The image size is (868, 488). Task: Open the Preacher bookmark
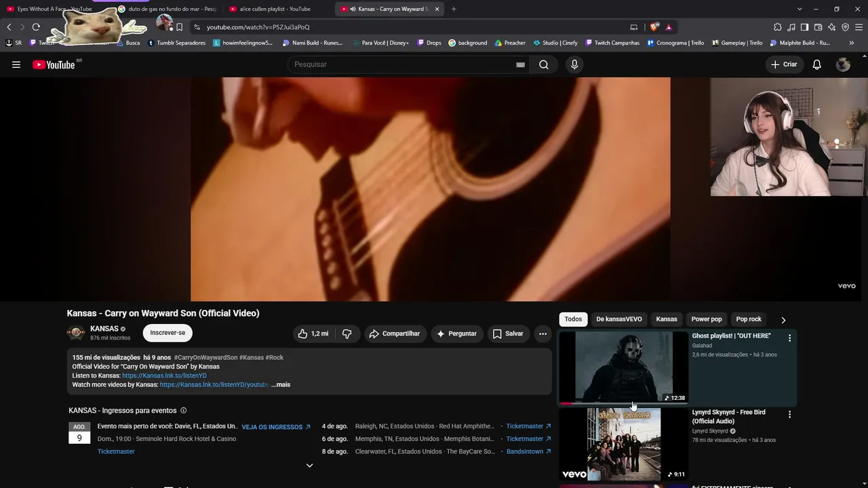[x=510, y=43]
